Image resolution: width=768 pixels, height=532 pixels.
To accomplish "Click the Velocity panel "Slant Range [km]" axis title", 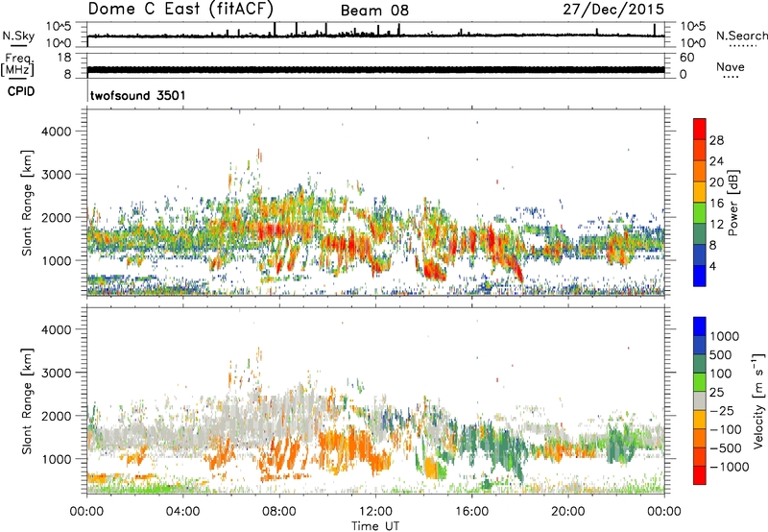I will 27,400.
